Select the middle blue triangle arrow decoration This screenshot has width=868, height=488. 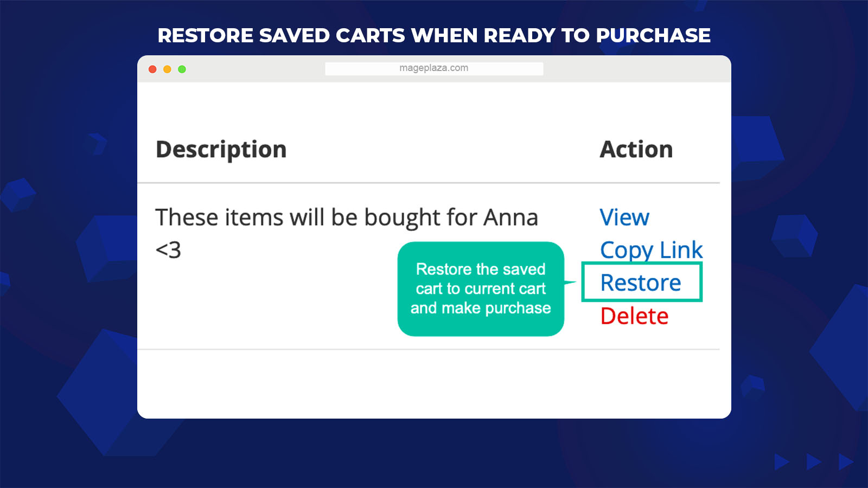coord(814,462)
